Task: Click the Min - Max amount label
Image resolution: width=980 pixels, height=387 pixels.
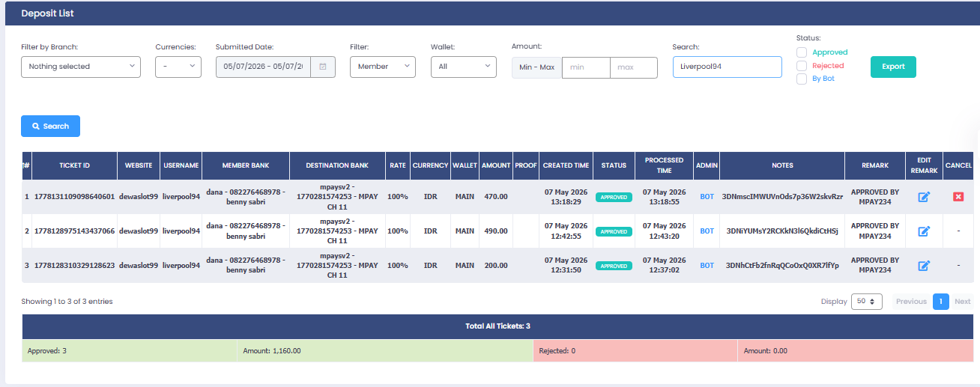Action: [536, 67]
